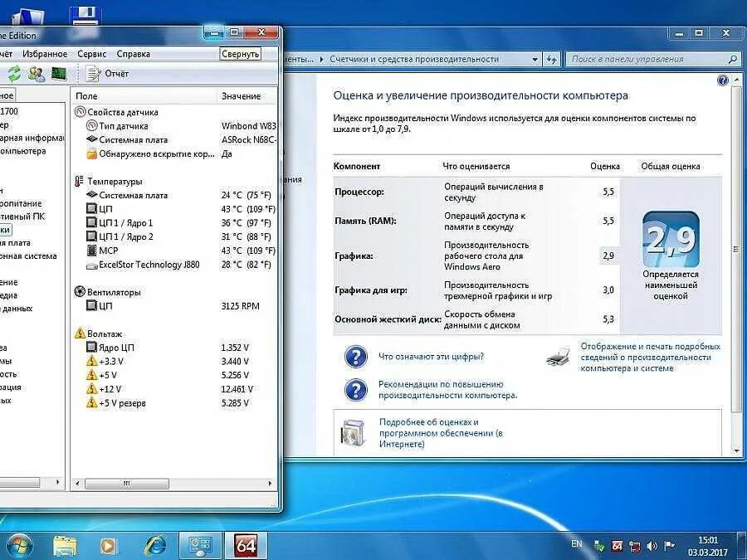The width and height of the screenshot is (747, 560).
Task: Open Отображение и печать подробных сведений link
Action: tap(650, 357)
